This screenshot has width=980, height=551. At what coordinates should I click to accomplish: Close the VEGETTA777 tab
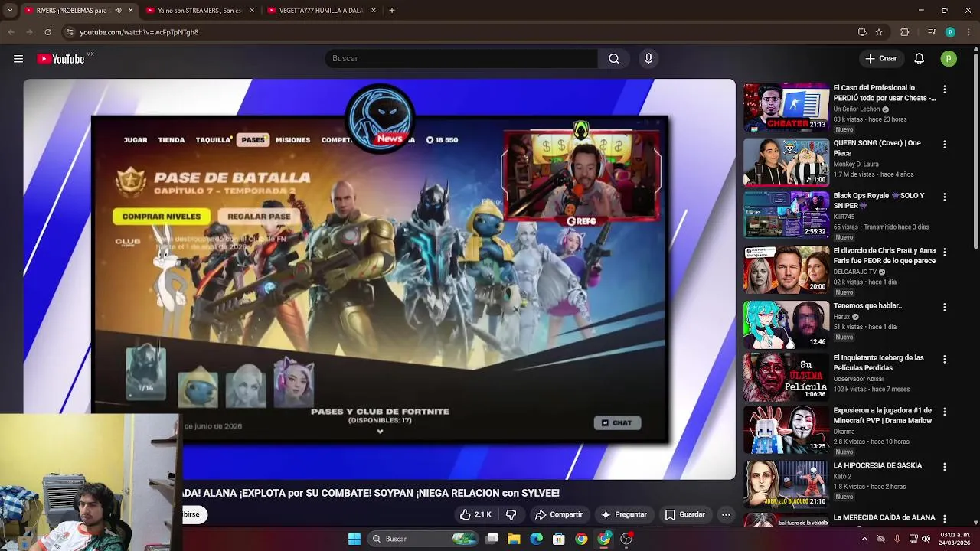tap(374, 11)
